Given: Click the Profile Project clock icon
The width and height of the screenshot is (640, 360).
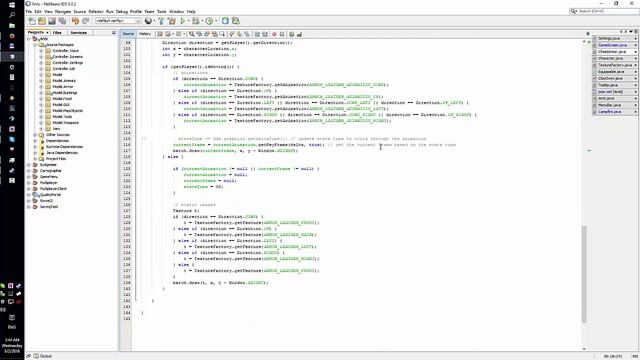Looking at the screenshot, I should coord(209,21).
